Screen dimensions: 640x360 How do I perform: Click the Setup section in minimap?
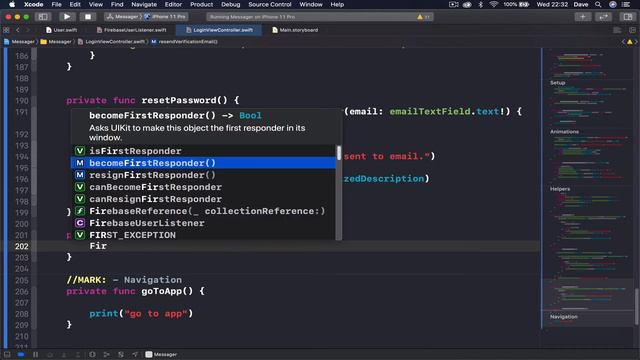coord(558,83)
